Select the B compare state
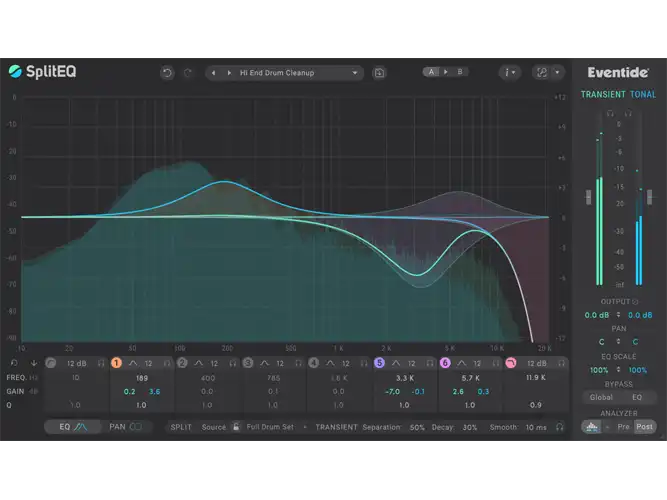This screenshot has width=667, height=500. [460, 72]
